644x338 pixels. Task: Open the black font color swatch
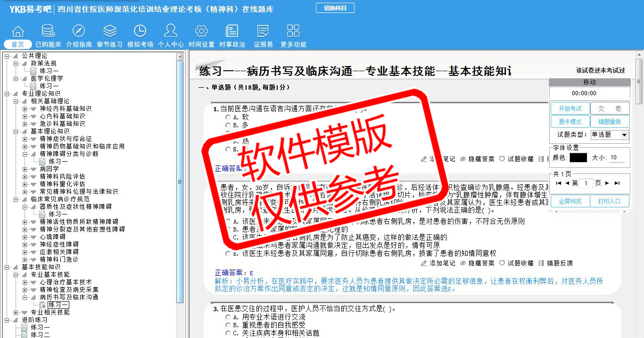pos(578,158)
